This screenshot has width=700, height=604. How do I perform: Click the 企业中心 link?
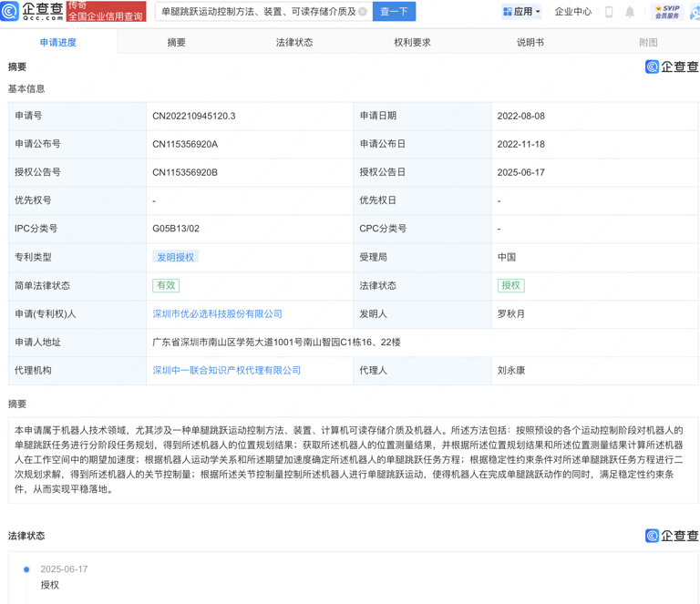point(572,12)
